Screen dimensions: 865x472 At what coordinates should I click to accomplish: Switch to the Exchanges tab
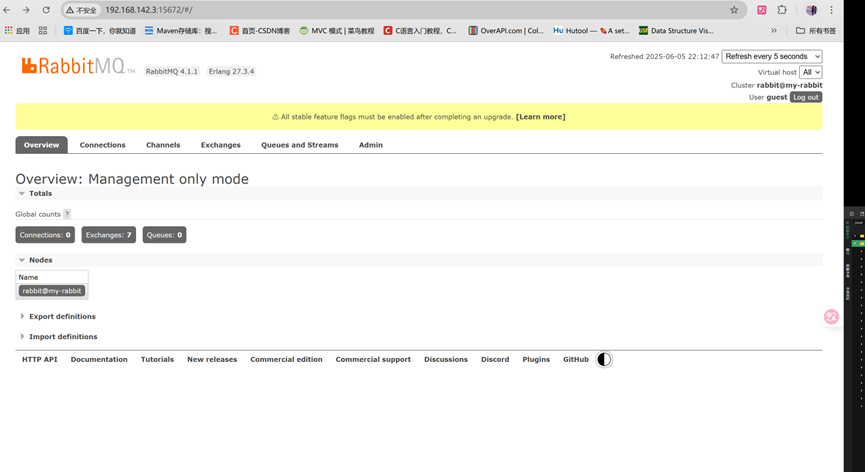[221, 145]
